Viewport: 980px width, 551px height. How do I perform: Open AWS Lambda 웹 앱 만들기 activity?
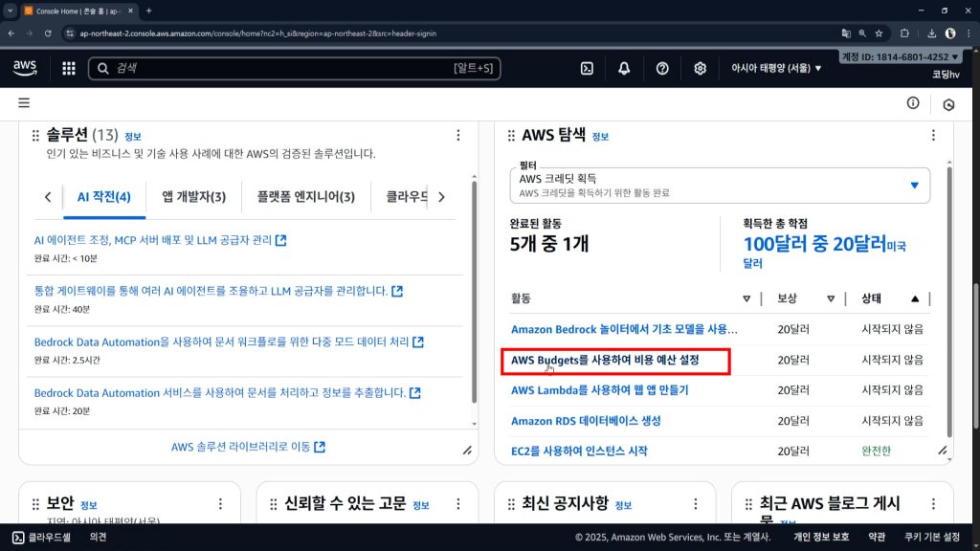pos(599,390)
